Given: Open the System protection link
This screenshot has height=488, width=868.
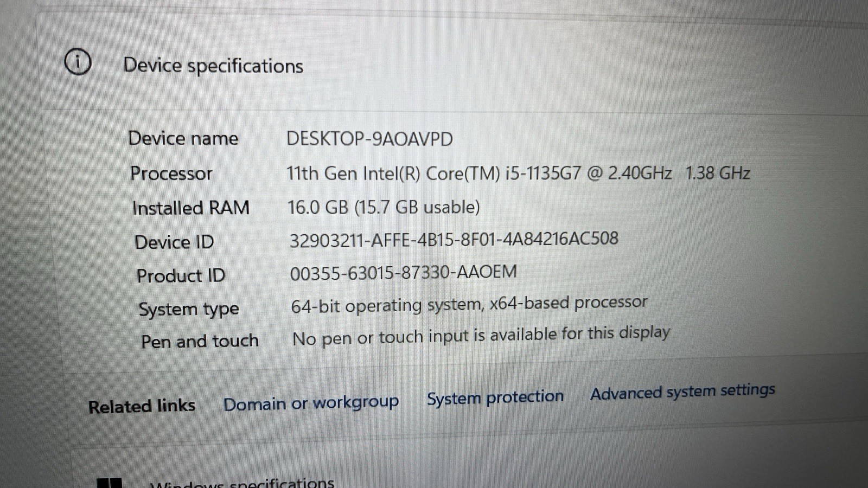Looking at the screenshot, I should coord(495,397).
